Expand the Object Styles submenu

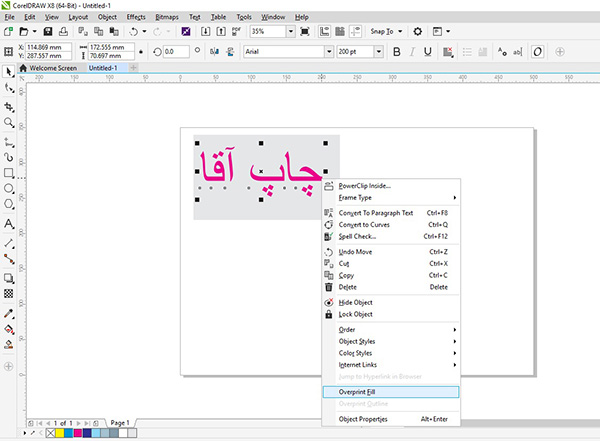(x=391, y=341)
